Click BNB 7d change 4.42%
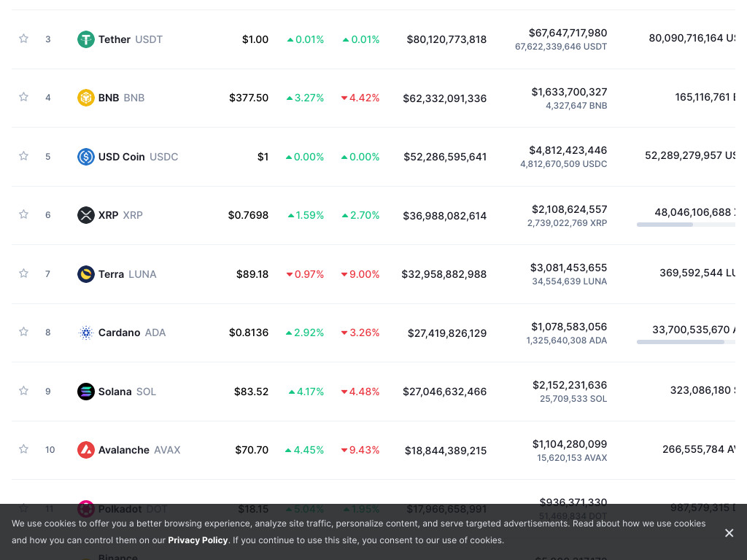 360,98
